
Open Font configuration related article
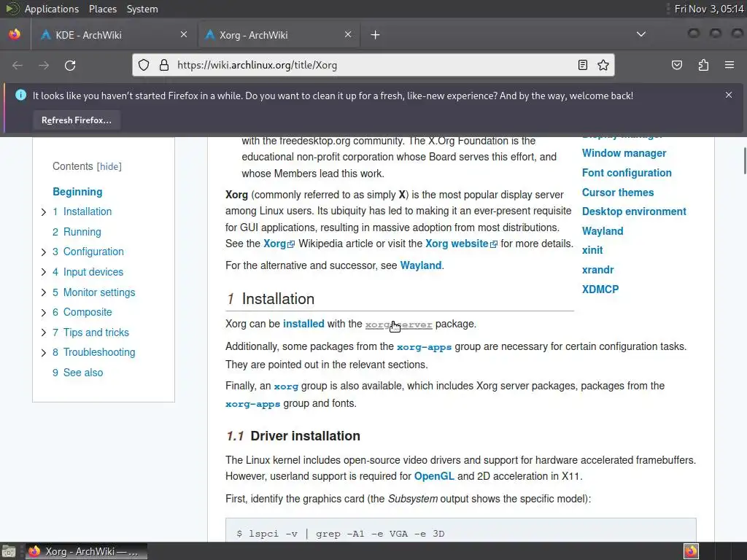coord(627,173)
